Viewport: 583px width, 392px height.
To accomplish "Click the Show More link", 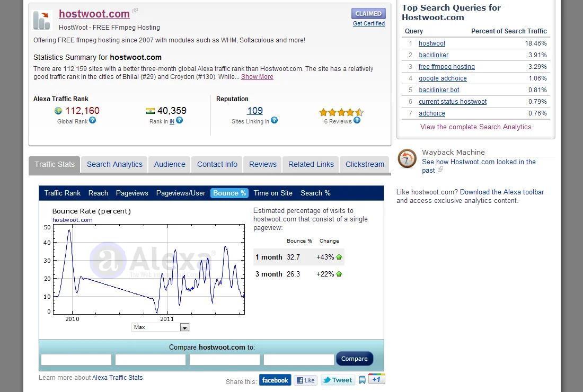I will coord(257,76).
